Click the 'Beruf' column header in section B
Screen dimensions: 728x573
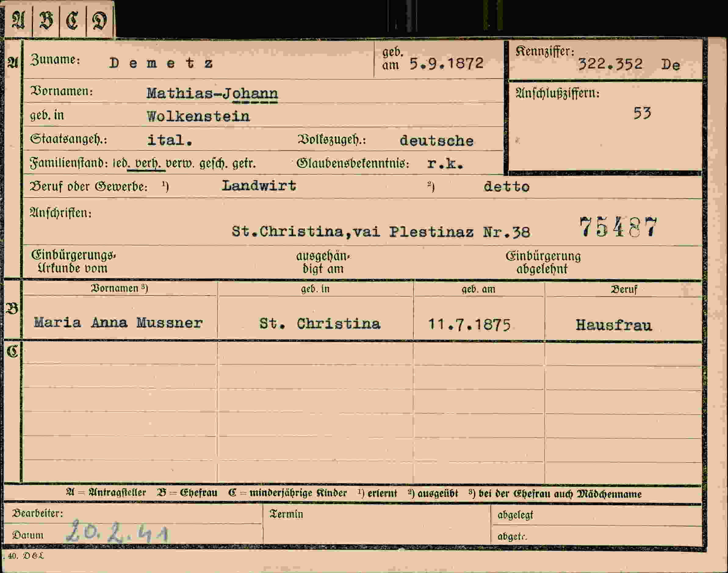click(x=624, y=289)
